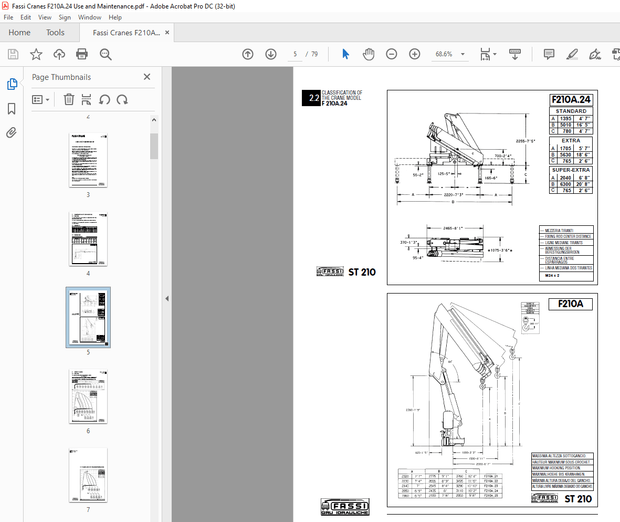Click the page number field showing 5
This screenshot has height=522, width=620.
click(x=295, y=54)
